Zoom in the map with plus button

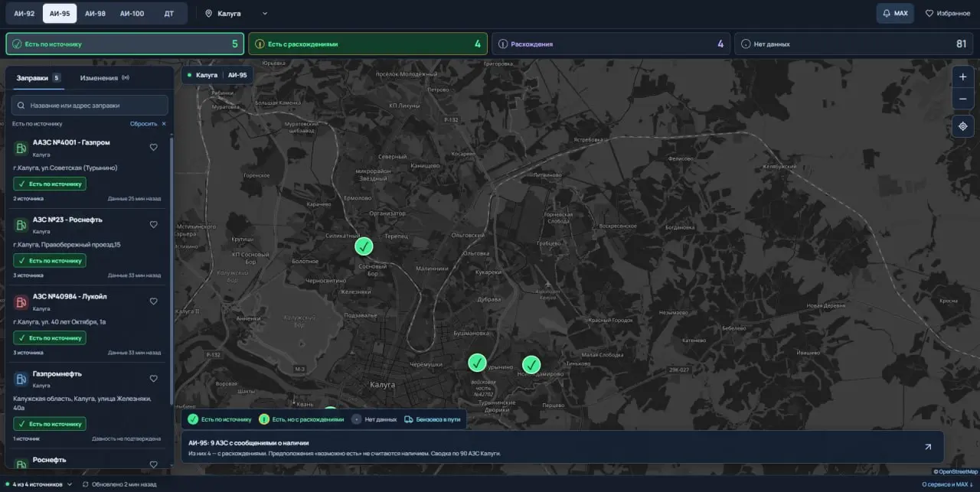(x=963, y=77)
